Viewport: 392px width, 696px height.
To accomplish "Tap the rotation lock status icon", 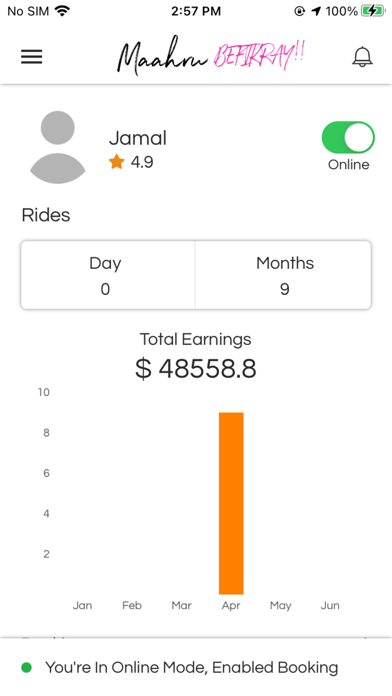I will tap(300, 11).
